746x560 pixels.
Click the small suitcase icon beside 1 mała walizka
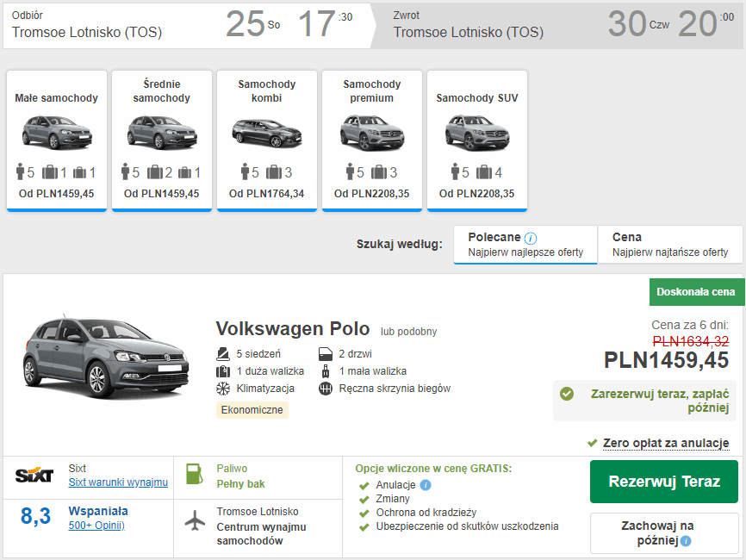click(x=326, y=371)
